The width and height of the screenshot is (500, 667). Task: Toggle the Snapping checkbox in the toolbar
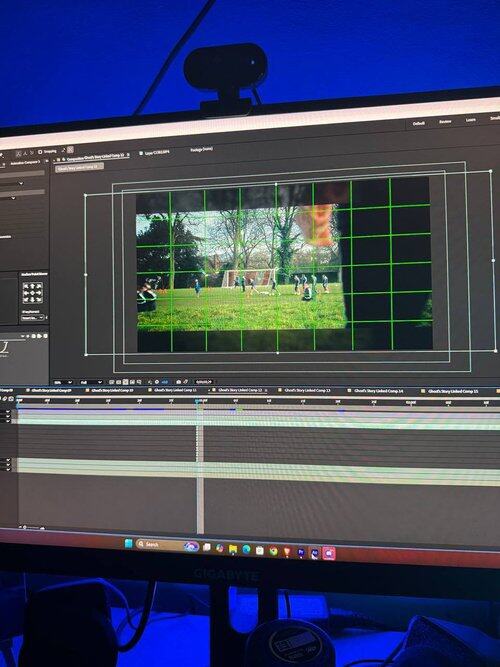[40, 151]
